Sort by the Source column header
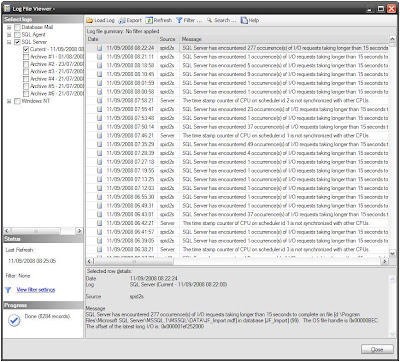This screenshot has height=362, width=400. (x=169, y=39)
